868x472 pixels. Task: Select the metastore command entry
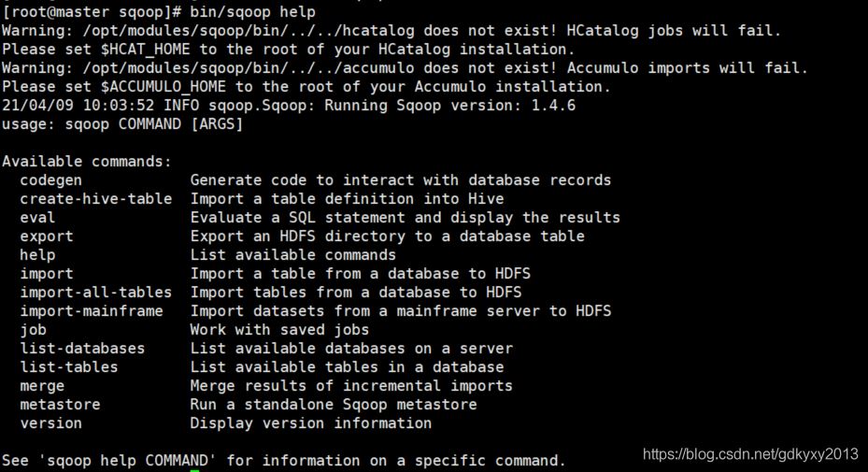60,405
